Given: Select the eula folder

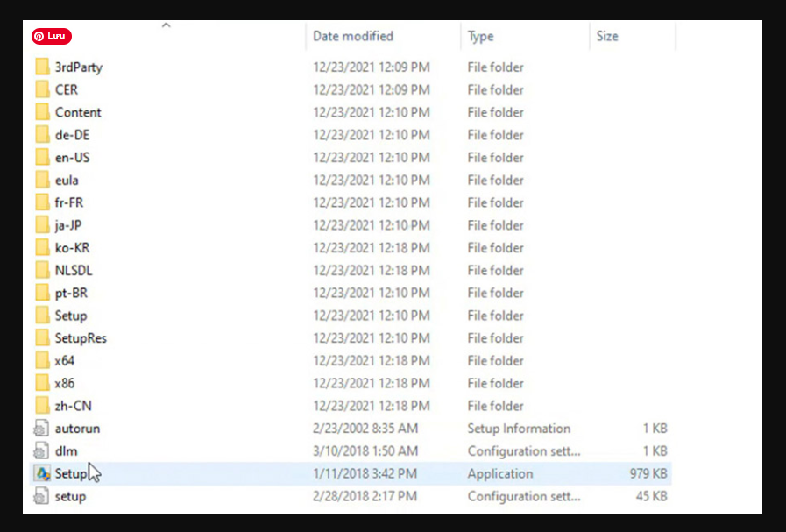Looking at the screenshot, I should click(67, 181).
